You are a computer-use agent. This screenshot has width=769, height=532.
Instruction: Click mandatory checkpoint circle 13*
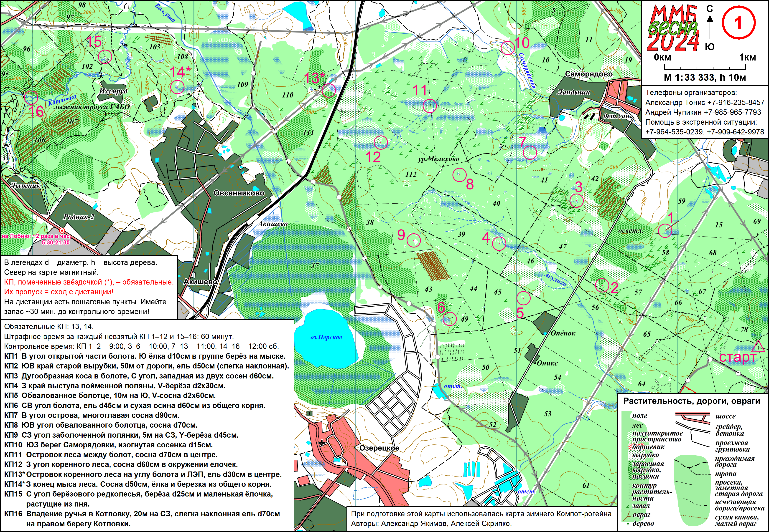329,90
